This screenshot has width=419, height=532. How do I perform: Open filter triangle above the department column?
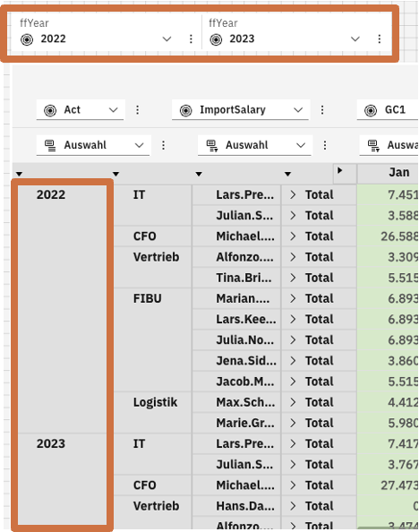pyautogui.click(x=116, y=174)
